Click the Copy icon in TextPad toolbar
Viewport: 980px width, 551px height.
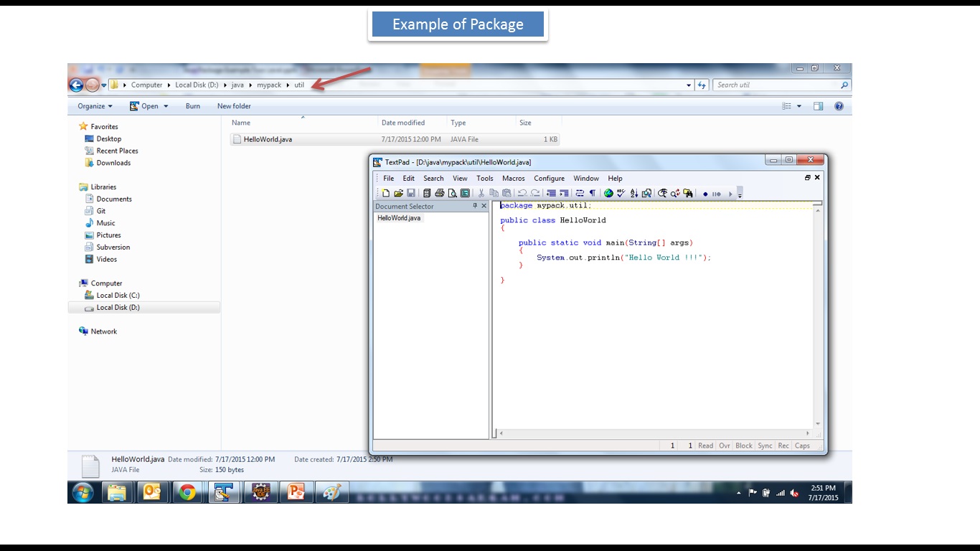click(494, 193)
